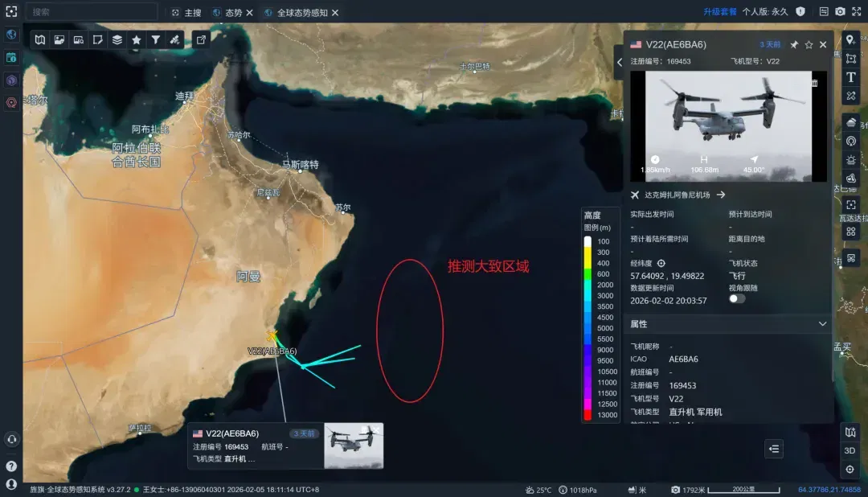Click the 1792米 camera height status
This screenshot has width=868, height=497.
[x=688, y=490]
